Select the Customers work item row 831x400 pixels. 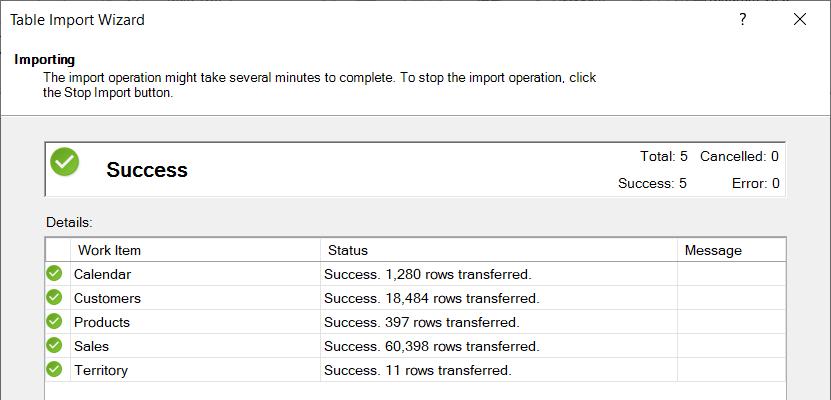(107, 298)
